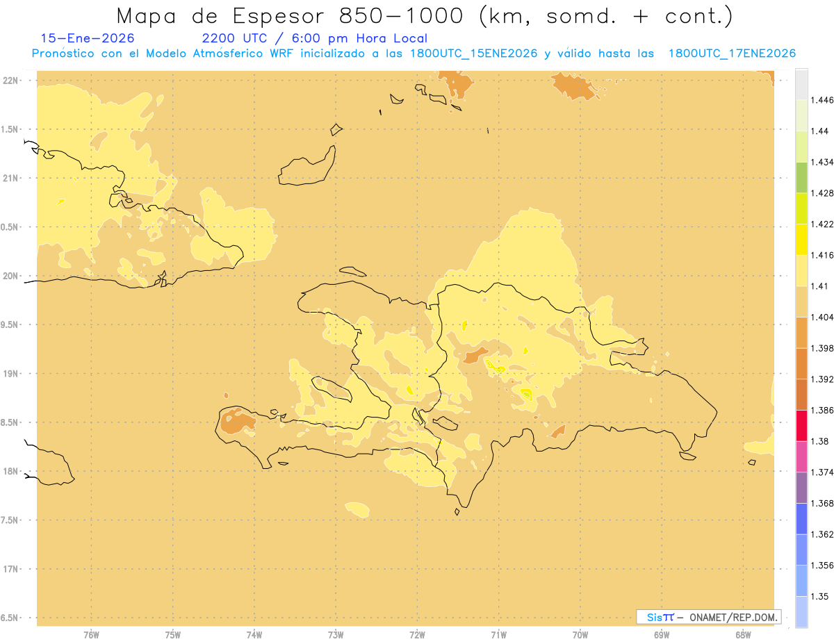This screenshot has width=834, height=644.
Task: Click the colorbar value "1.386"
Action: click(824, 410)
